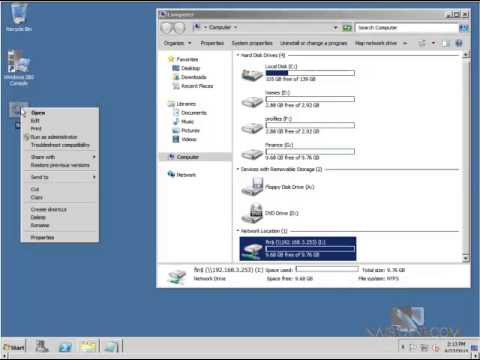Click the Favorites star icon
The width and height of the screenshot is (480, 360).
[x=171, y=59]
